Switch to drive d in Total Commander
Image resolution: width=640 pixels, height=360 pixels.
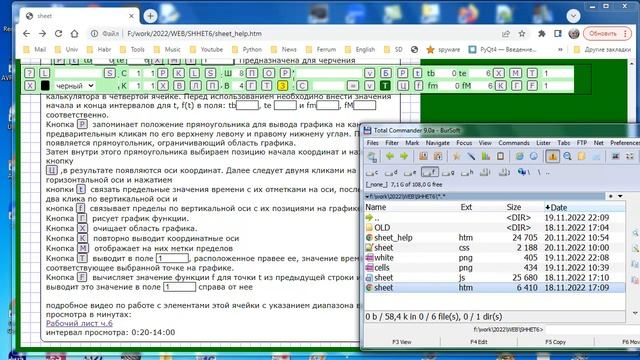(x=391, y=173)
